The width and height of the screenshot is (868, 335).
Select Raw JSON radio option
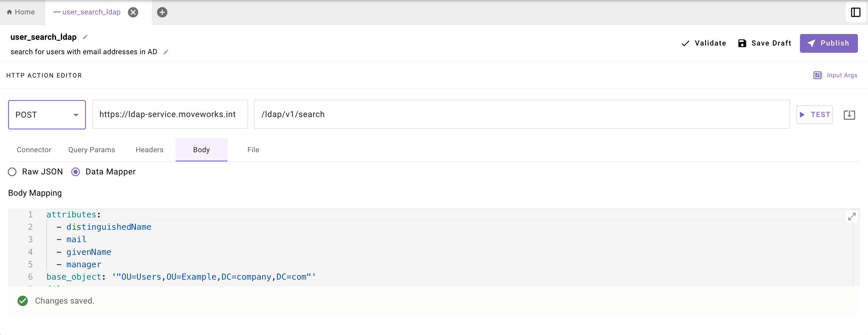(12, 172)
